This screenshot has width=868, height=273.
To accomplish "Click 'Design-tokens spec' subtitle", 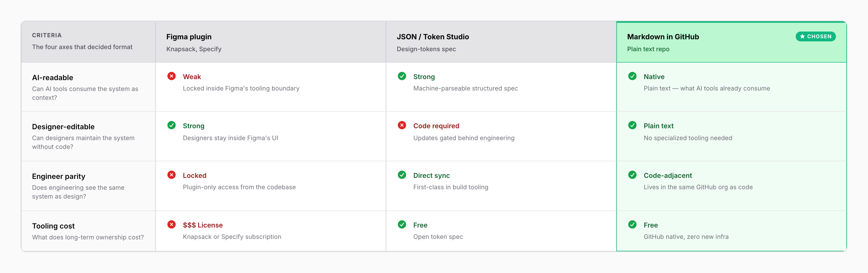I will click(426, 49).
